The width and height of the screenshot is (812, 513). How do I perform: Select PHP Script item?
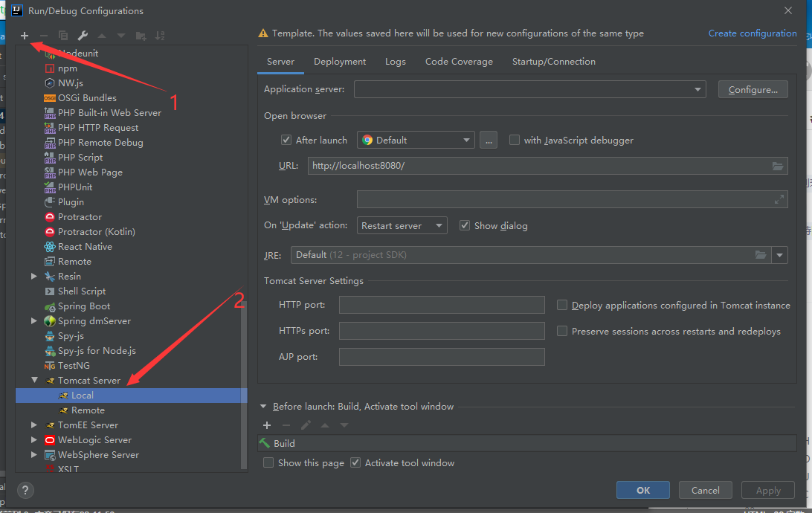80,158
